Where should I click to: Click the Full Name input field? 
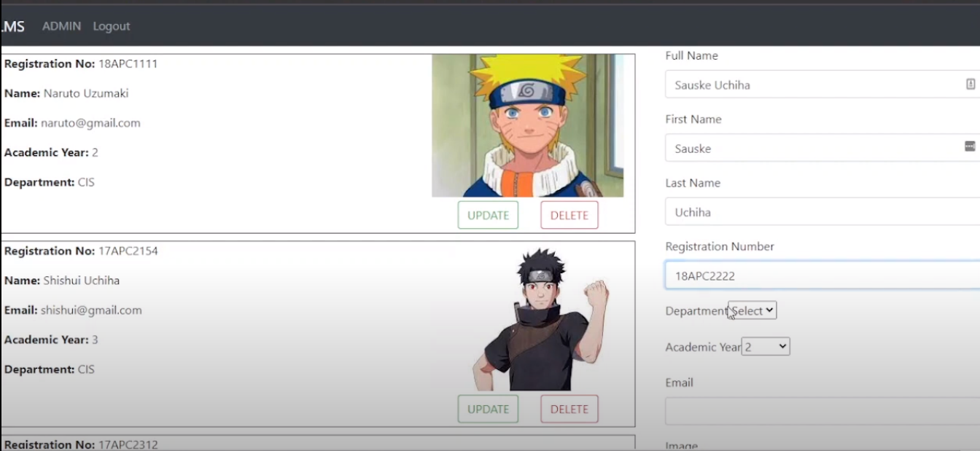click(x=822, y=85)
